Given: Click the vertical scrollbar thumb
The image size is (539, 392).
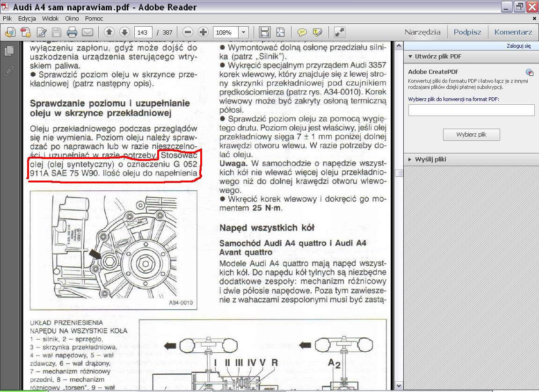Looking at the screenshot, I should click(x=399, y=173).
